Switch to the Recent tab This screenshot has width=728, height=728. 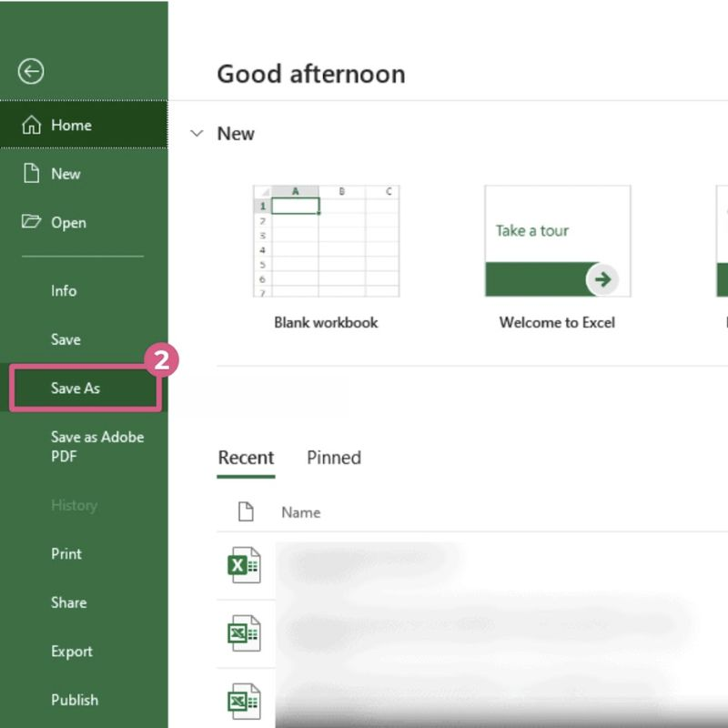[x=246, y=458]
